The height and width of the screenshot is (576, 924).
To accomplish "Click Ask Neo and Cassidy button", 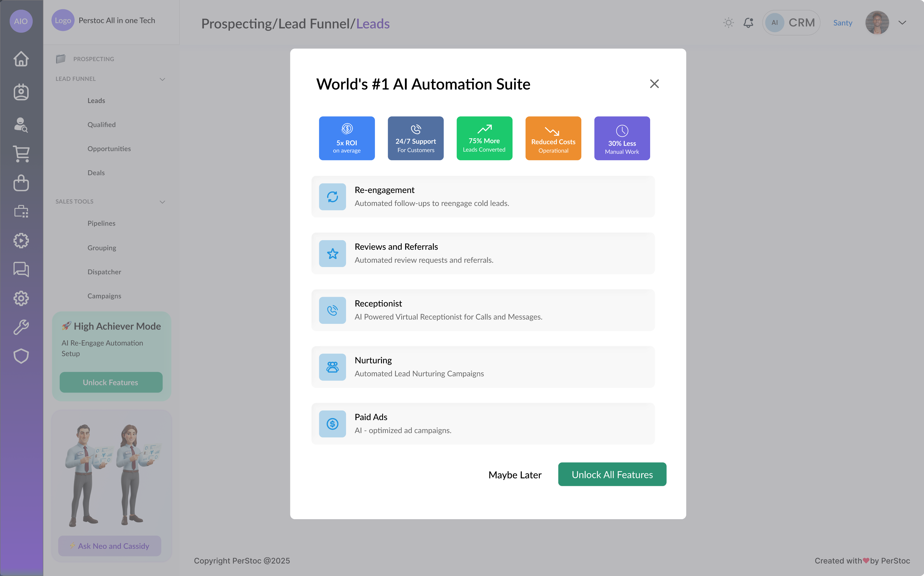I will point(110,546).
